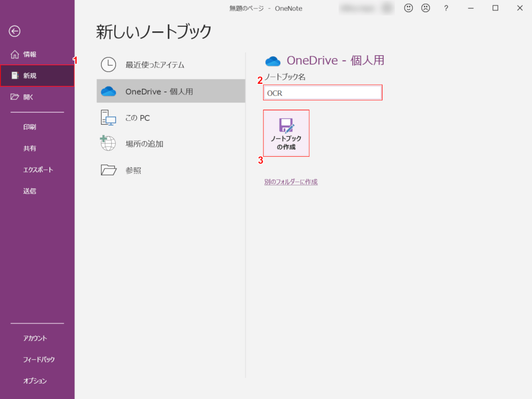Image resolution: width=532 pixels, height=399 pixels.
Task: Open オプション settings
Action: [x=35, y=381]
